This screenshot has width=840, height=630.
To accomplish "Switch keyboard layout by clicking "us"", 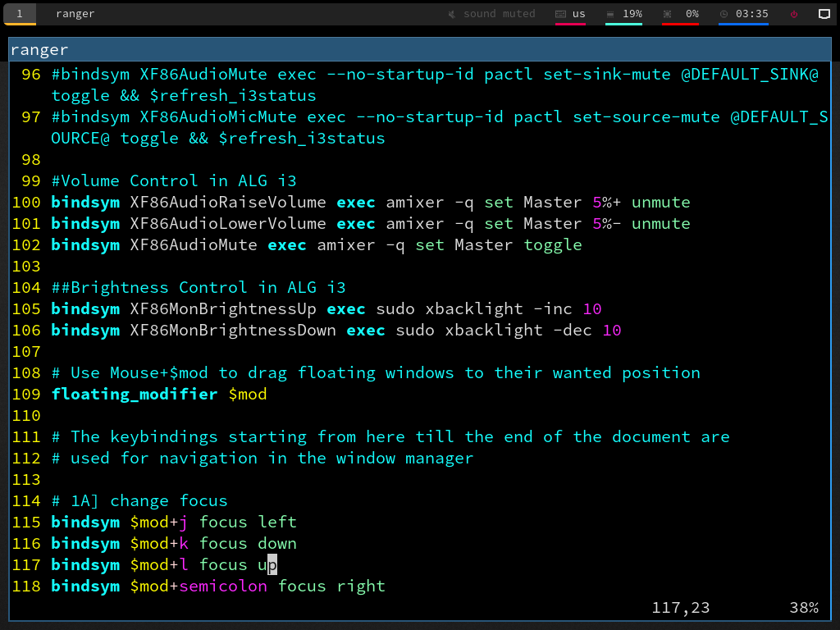I will coord(579,14).
